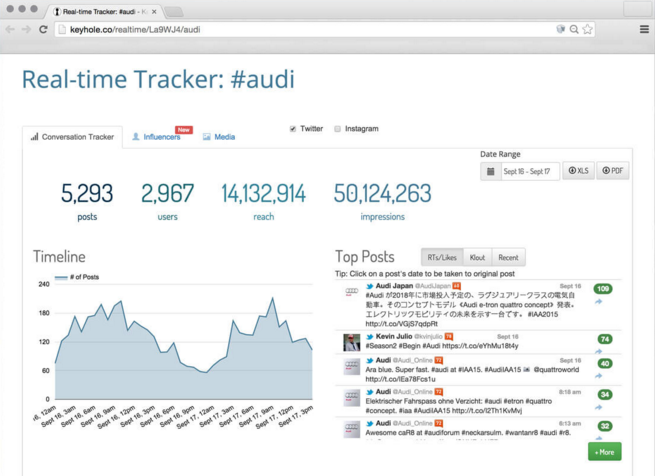Viewport: 655px width, 476px height.
Task: Click the 74 engagement badge
Action: click(605, 339)
